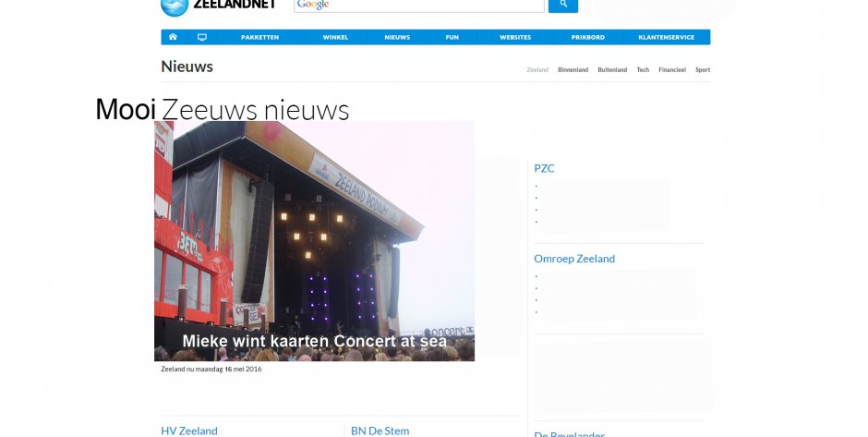Open the Fun section
Image resolution: width=868 pixels, height=437 pixels.
pos(452,37)
